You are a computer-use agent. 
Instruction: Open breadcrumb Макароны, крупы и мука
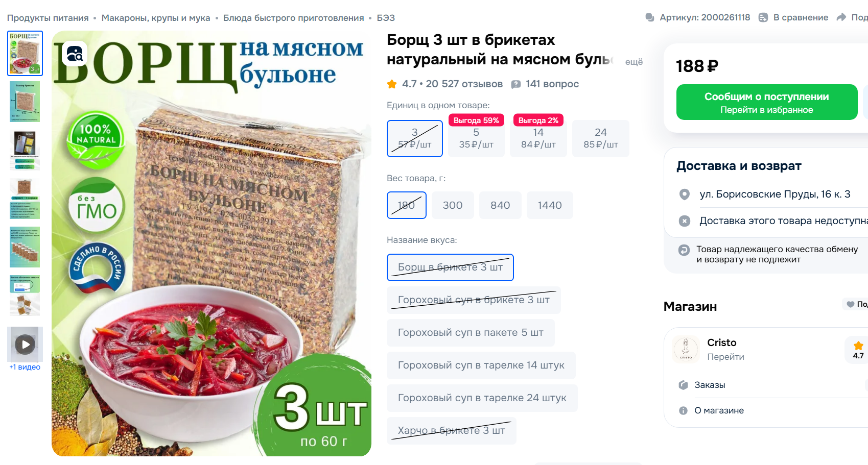156,18
